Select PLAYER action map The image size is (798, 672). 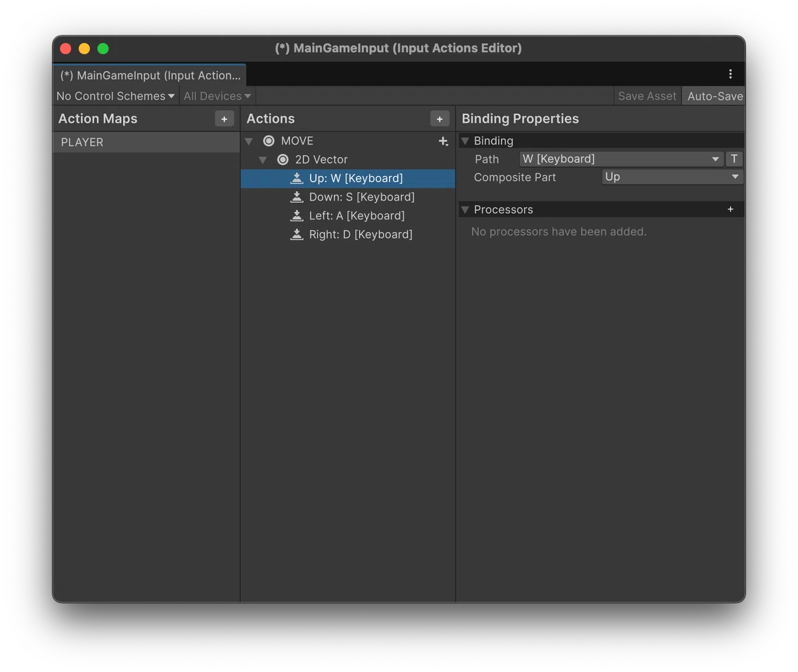(x=146, y=142)
